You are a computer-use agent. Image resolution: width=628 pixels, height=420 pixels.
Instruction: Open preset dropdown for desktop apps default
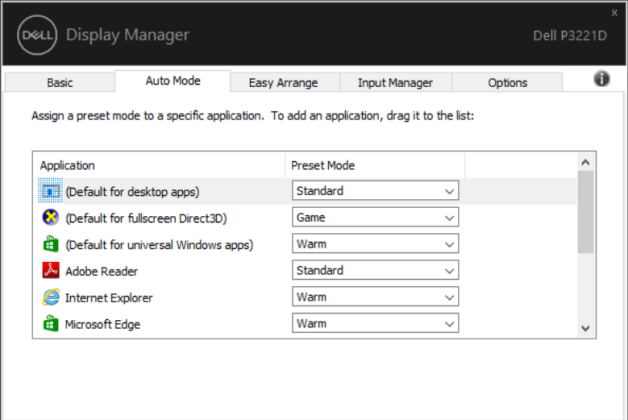click(375, 191)
